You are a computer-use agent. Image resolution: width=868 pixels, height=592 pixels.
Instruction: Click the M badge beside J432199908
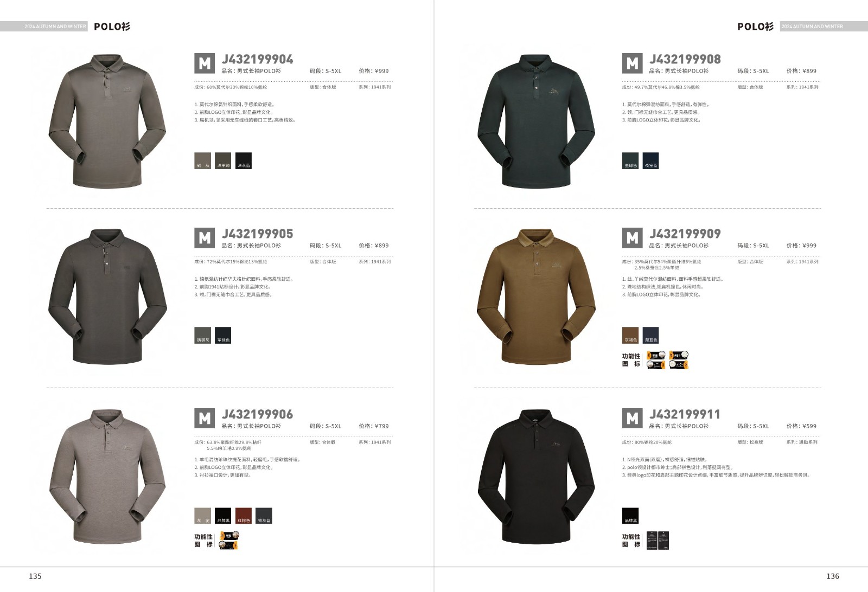pos(632,63)
